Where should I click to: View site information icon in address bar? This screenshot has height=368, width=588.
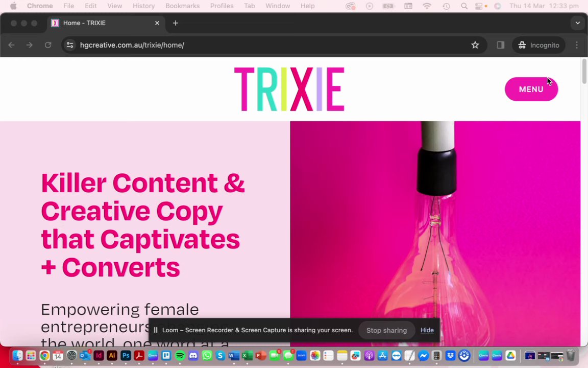70,45
